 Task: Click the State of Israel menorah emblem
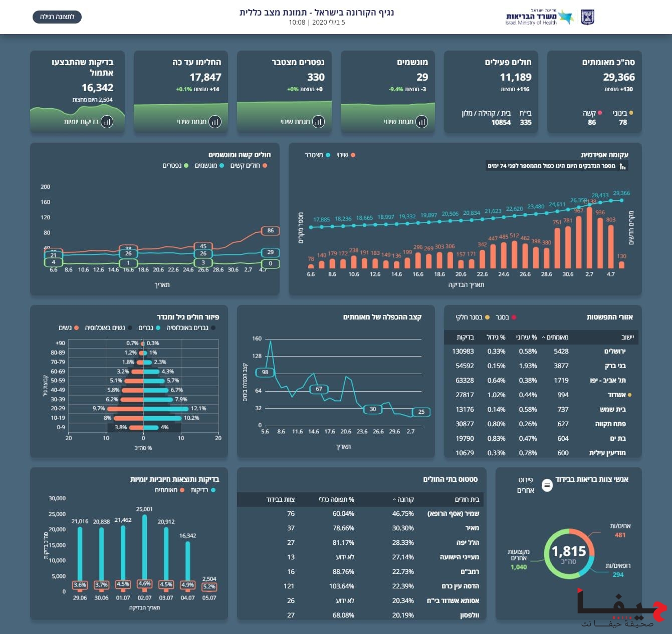coord(587,17)
